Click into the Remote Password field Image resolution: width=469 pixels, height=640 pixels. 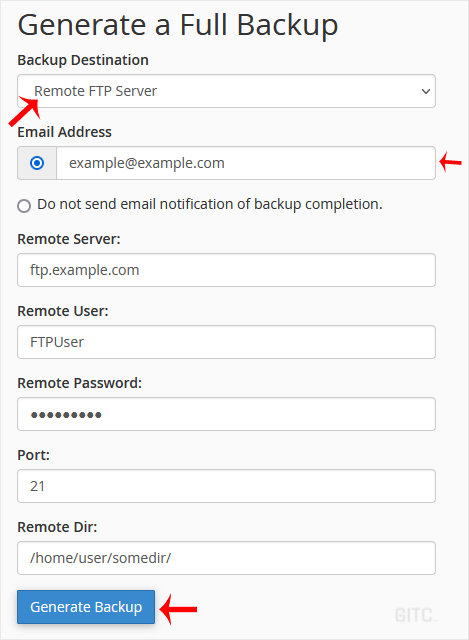point(226,414)
